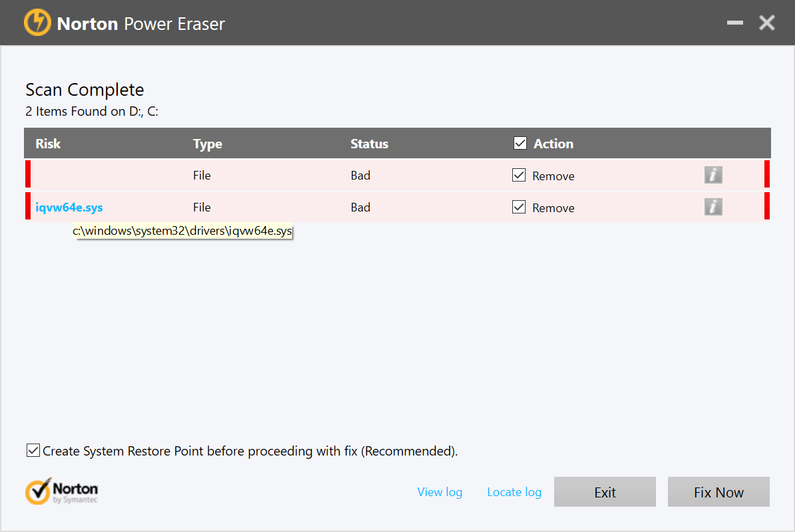Click the Status column header

point(369,144)
